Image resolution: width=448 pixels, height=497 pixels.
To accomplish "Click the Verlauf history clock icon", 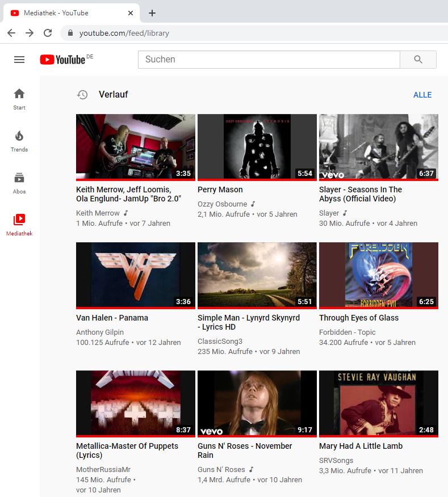I will (82, 94).
